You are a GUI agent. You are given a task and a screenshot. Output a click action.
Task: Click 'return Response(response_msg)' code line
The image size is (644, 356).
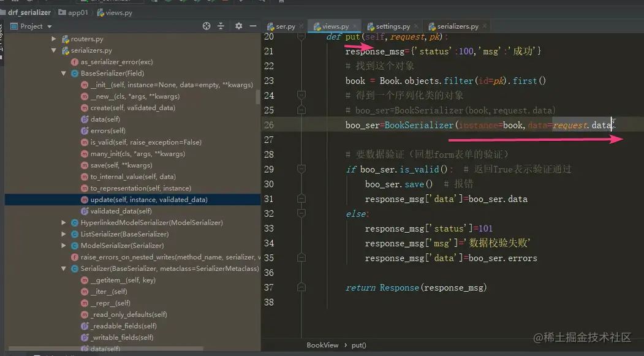(416, 287)
